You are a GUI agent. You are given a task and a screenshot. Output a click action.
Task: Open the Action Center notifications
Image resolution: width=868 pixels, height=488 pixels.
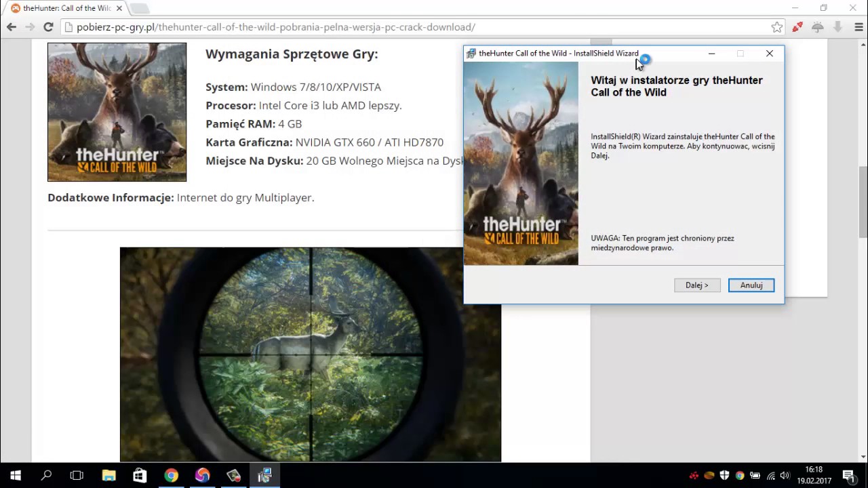click(x=849, y=476)
